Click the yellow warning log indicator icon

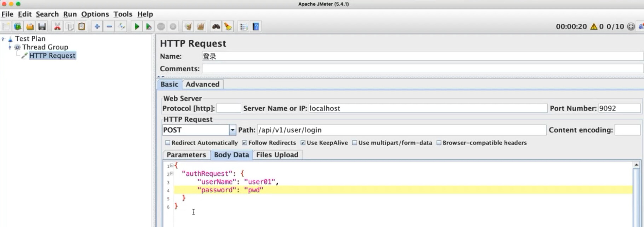click(x=594, y=27)
